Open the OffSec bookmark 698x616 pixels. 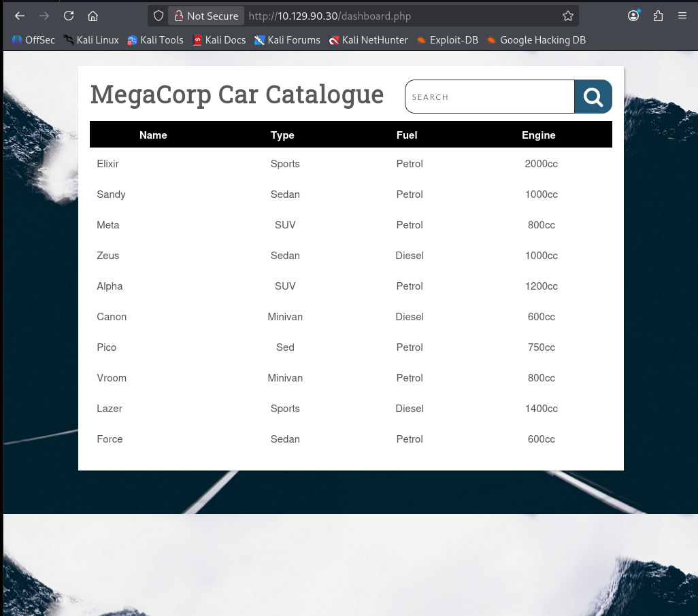pyautogui.click(x=33, y=40)
